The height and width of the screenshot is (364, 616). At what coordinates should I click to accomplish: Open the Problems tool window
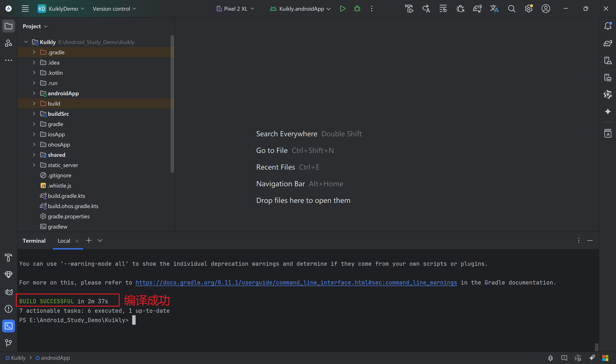[8, 309]
